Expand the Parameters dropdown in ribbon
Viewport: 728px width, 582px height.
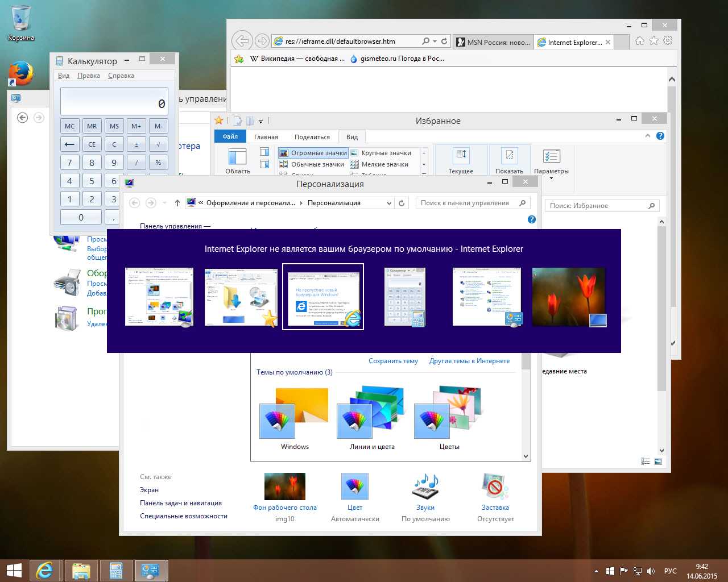[x=551, y=178]
